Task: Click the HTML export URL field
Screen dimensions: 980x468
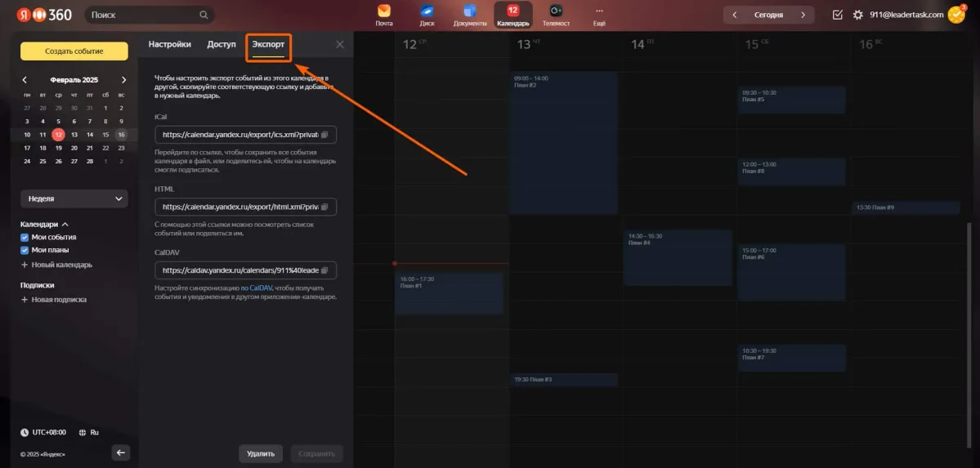Action: [x=239, y=207]
